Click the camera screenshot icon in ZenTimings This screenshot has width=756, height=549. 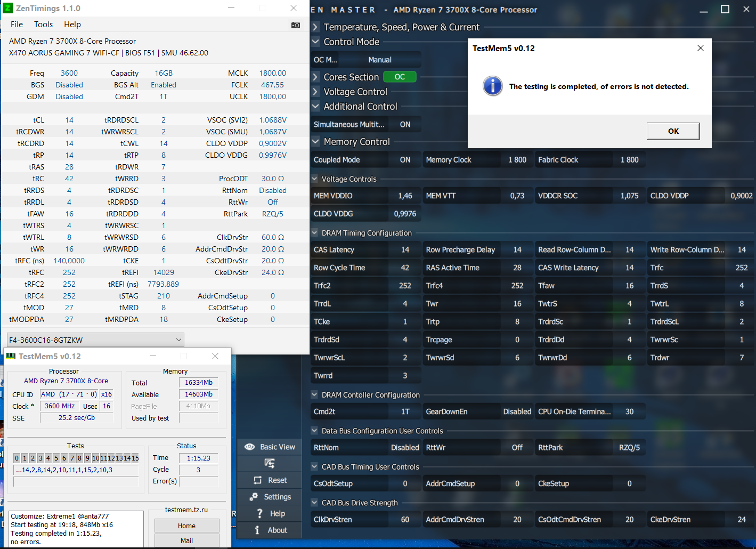296,25
